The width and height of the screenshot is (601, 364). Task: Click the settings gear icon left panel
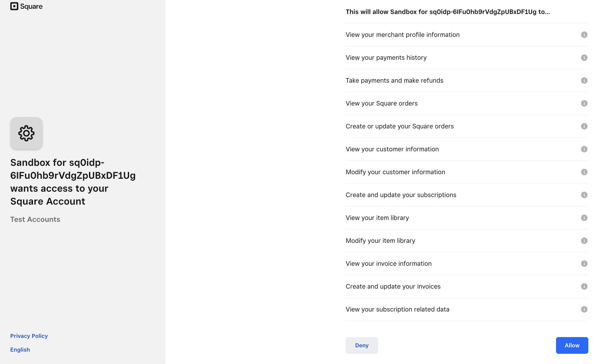coord(26,133)
